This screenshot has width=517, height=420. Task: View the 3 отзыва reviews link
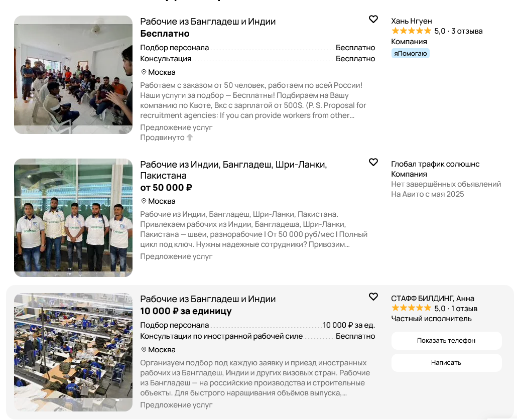[467, 31]
